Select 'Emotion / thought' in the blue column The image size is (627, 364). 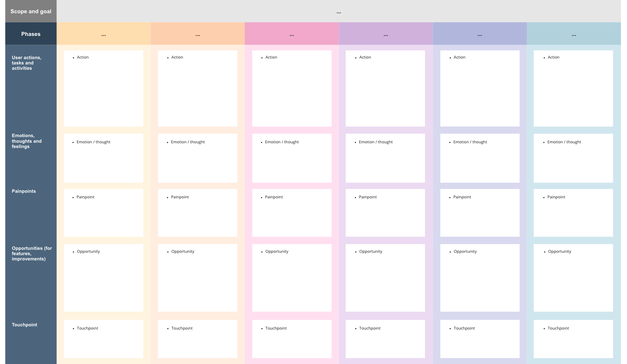click(565, 142)
